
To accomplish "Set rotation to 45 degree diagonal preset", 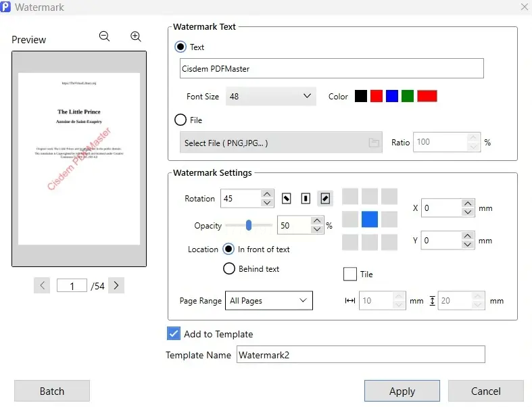I will (x=324, y=198).
